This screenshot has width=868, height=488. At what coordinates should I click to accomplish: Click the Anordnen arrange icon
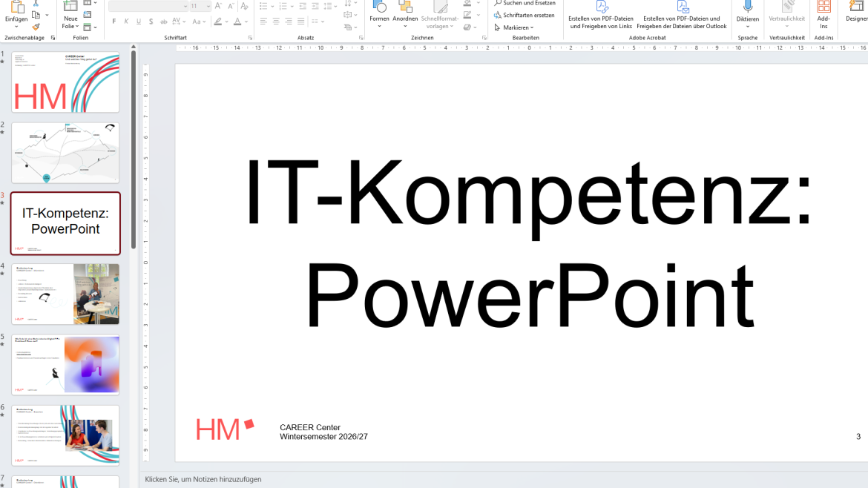(x=405, y=7)
